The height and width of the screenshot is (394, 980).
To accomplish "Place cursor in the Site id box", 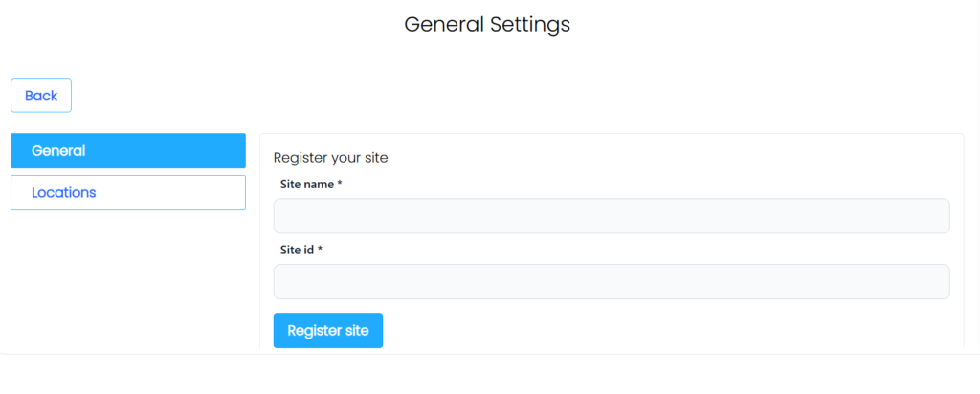I will 612,282.
